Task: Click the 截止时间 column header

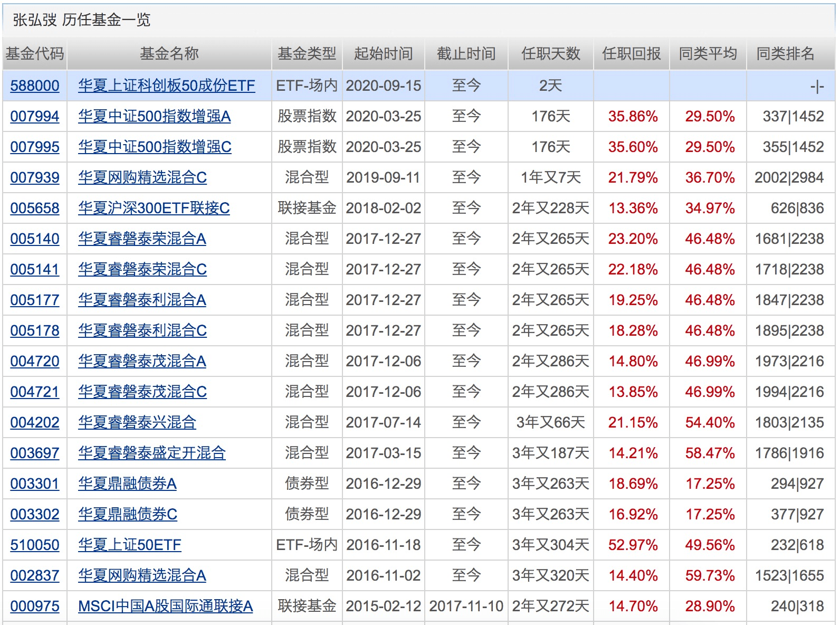Action: pos(466,53)
